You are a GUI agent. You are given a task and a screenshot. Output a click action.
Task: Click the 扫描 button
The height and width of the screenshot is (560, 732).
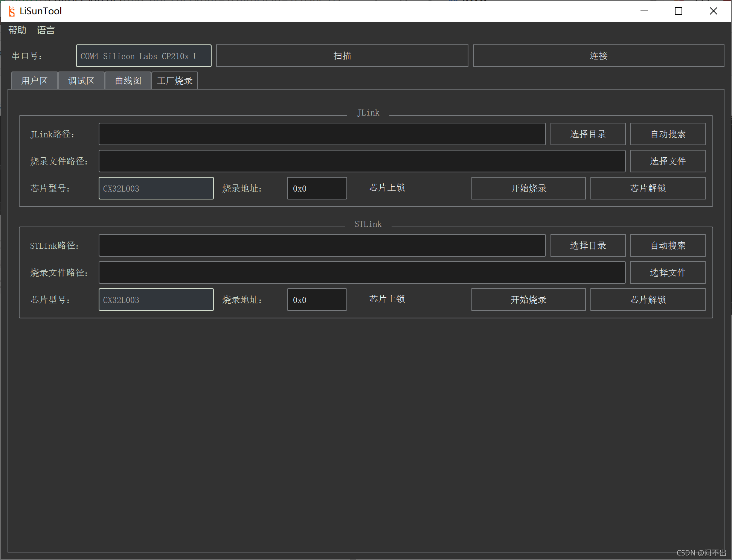[342, 56]
